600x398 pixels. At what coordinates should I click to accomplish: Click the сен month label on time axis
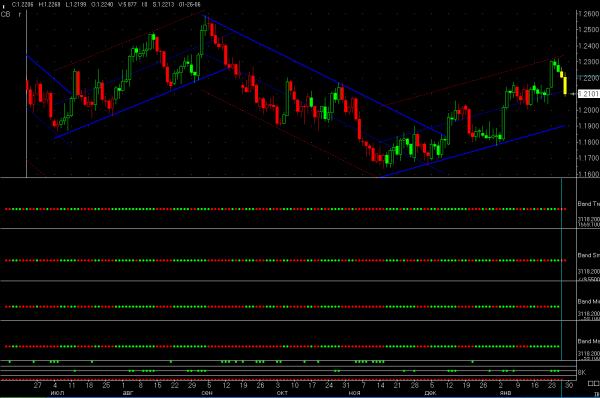[207, 393]
